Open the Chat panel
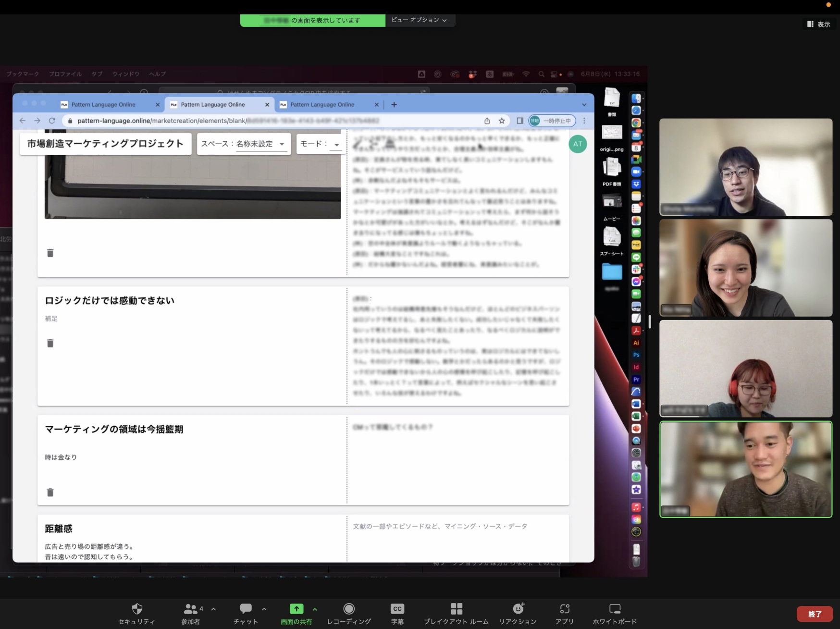The width and height of the screenshot is (840, 629). point(246,609)
